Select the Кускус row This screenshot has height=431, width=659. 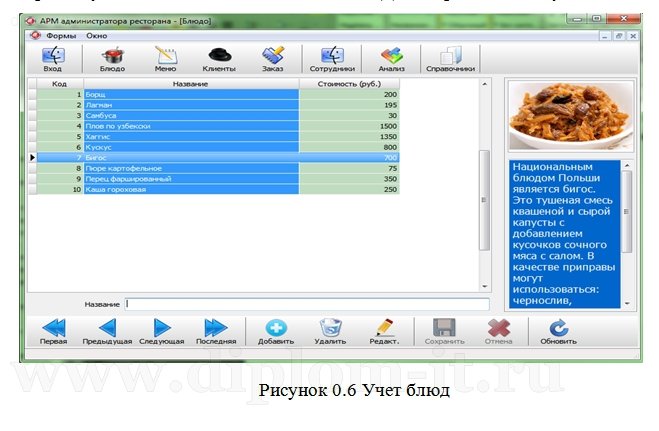pyautogui.click(x=218, y=147)
